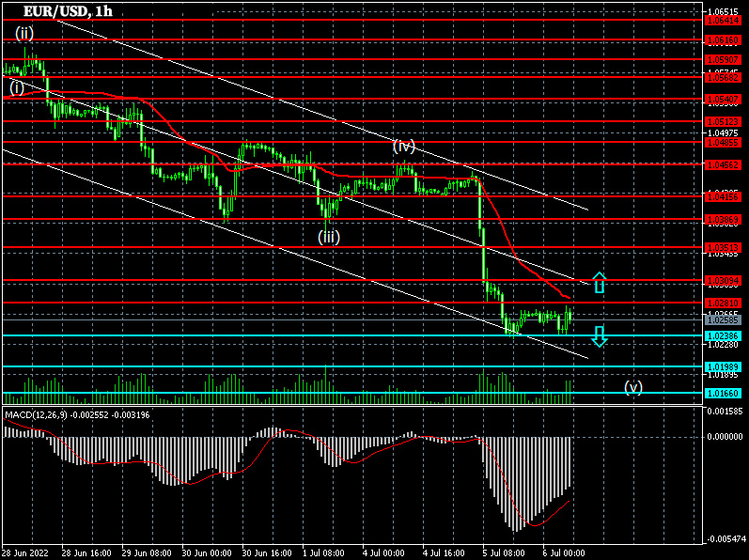
Task: Click the 28 Jun 16:00 time label
Action: click(86, 552)
